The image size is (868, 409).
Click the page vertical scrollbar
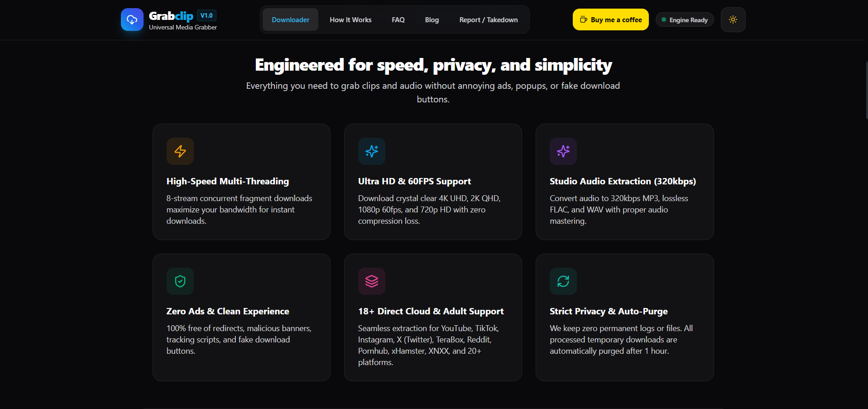coord(866,91)
